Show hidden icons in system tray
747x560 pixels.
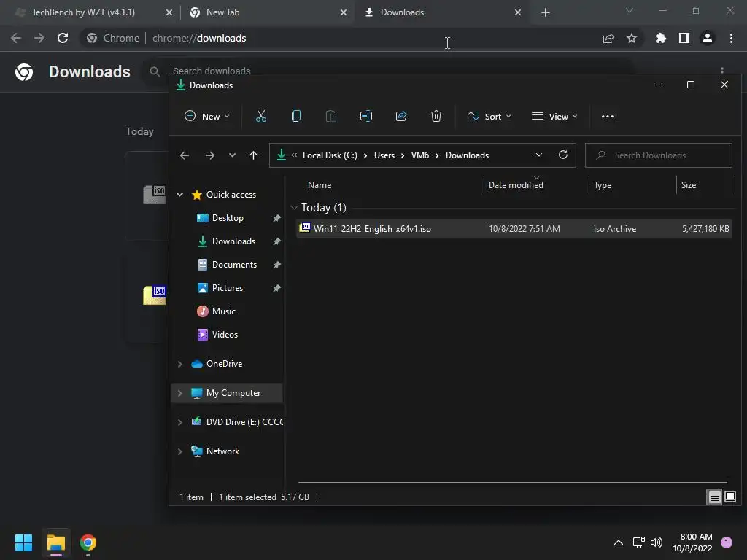coord(619,542)
